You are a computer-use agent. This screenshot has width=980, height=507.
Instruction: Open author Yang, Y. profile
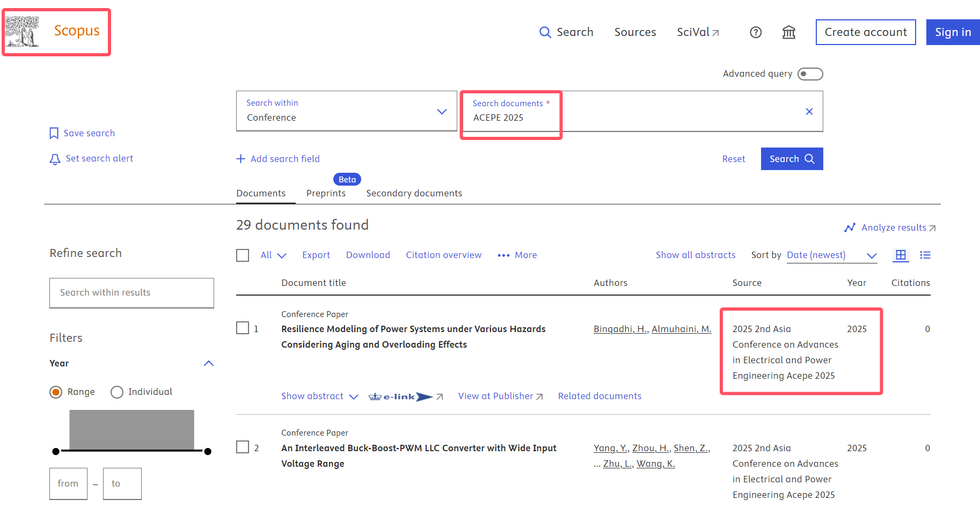click(611, 449)
